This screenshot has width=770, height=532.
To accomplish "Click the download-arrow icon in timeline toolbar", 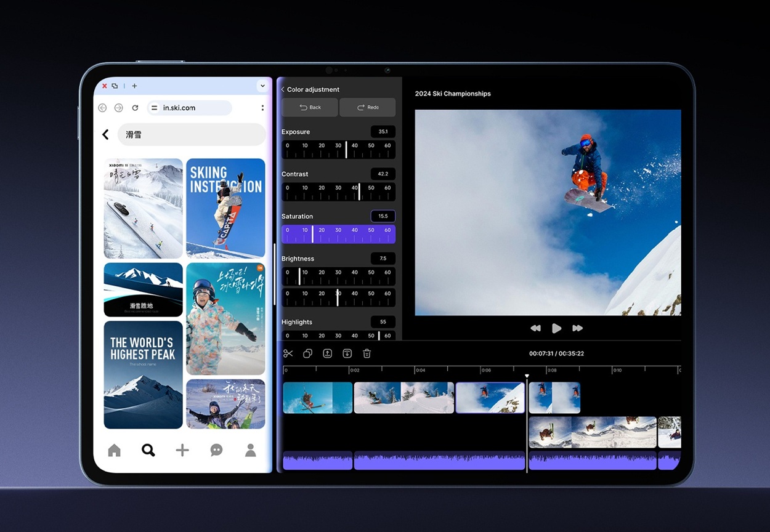I will (347, 353).
